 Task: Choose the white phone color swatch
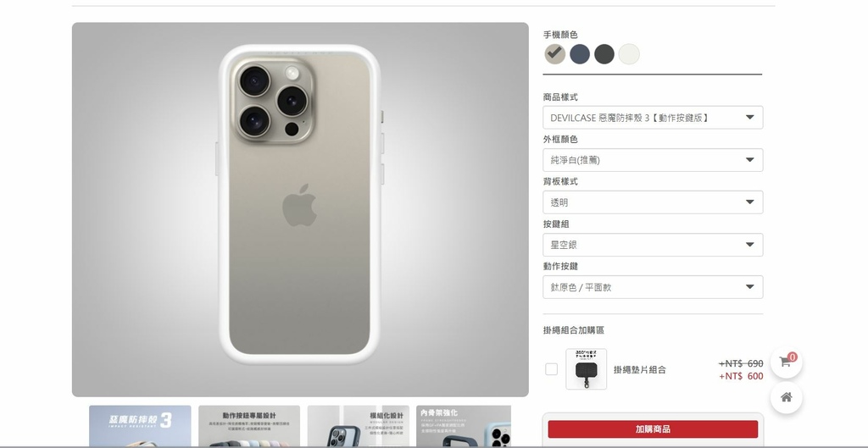[x=629, y=54]
